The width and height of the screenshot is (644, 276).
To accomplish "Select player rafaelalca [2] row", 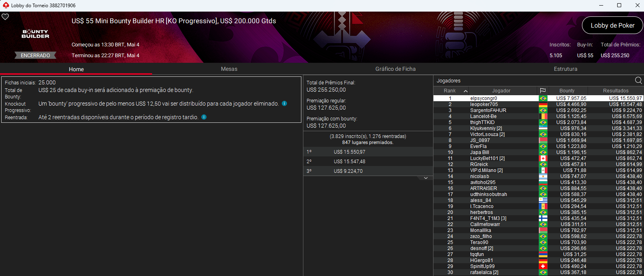I will click(538, 272).
